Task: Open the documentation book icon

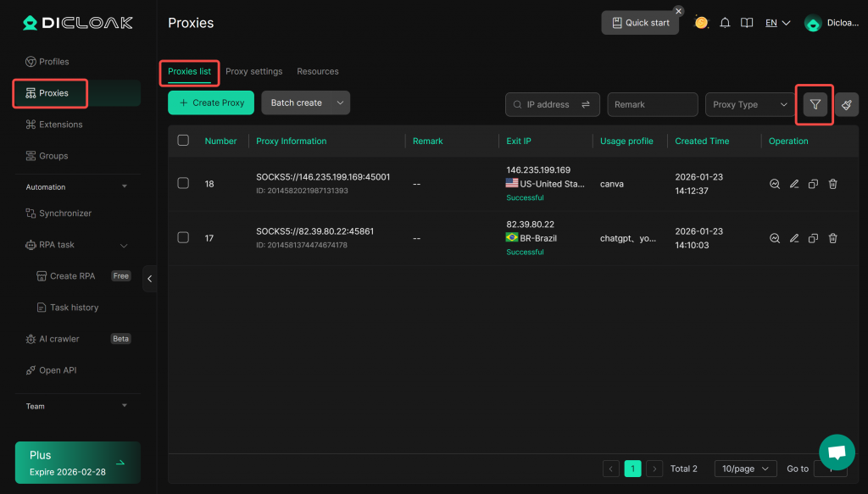Action: click(747, 23)
